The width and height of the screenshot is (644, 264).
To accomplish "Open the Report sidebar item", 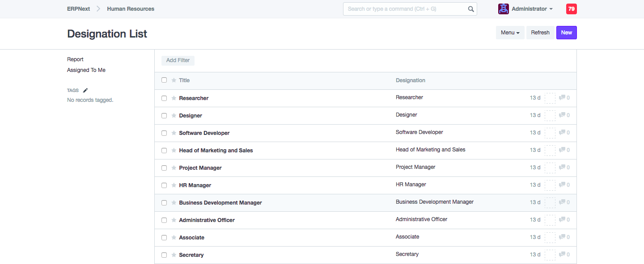I will click(75, 59).
